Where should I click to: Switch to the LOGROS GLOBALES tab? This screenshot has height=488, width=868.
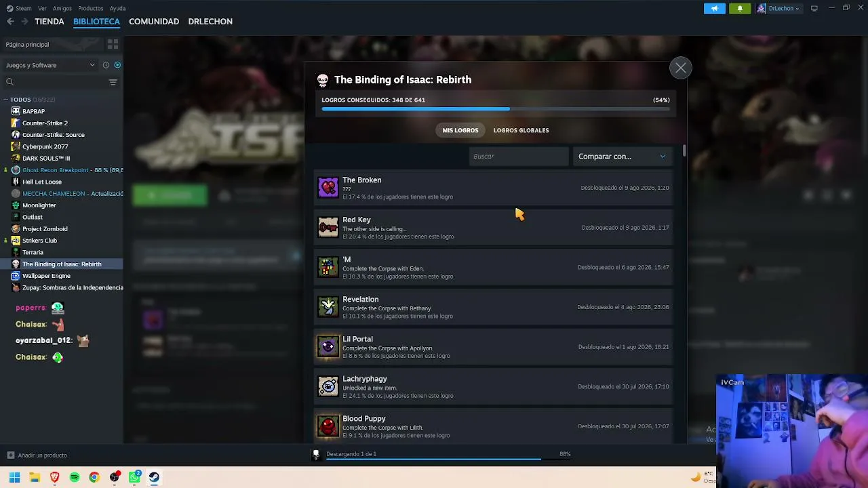point(521,130)
